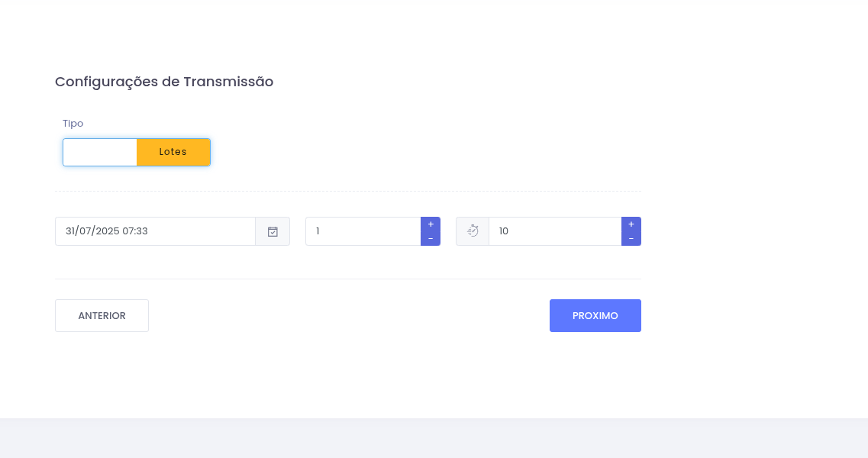868x458 pixels.
Task: Click the stopwatch interval icon
Action: (x=473, y=231)
